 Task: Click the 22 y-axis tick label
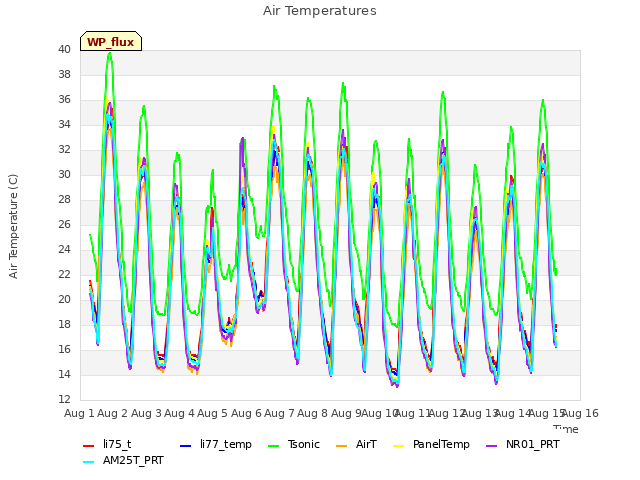pos(64,274)
